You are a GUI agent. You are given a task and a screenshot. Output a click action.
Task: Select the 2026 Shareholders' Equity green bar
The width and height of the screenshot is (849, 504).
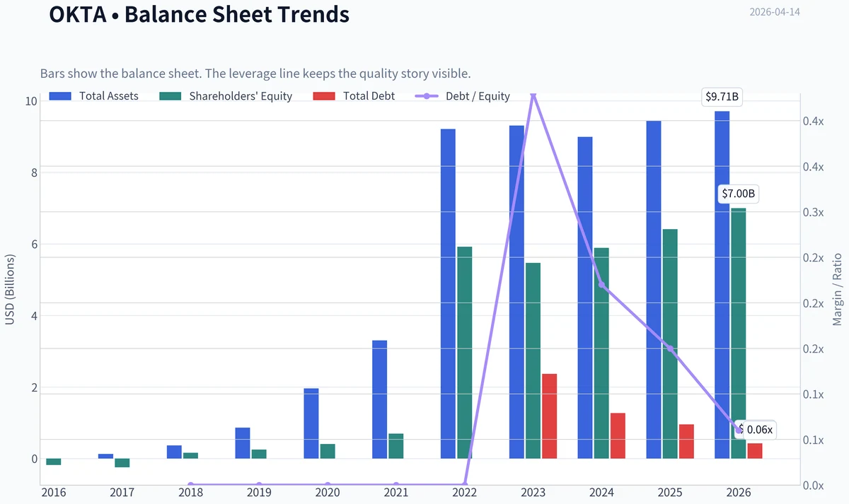pyautogui.click(x=738, y=333)
